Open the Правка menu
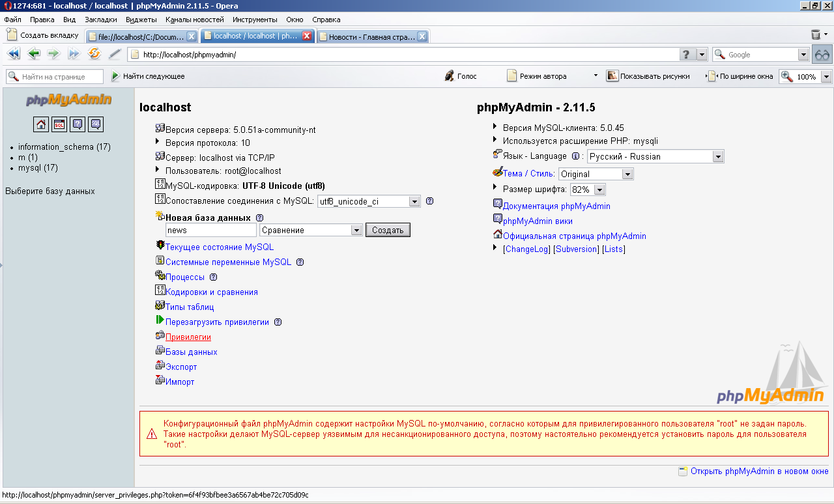The height and width of the screenshot is (504, 834). point(42,20)
